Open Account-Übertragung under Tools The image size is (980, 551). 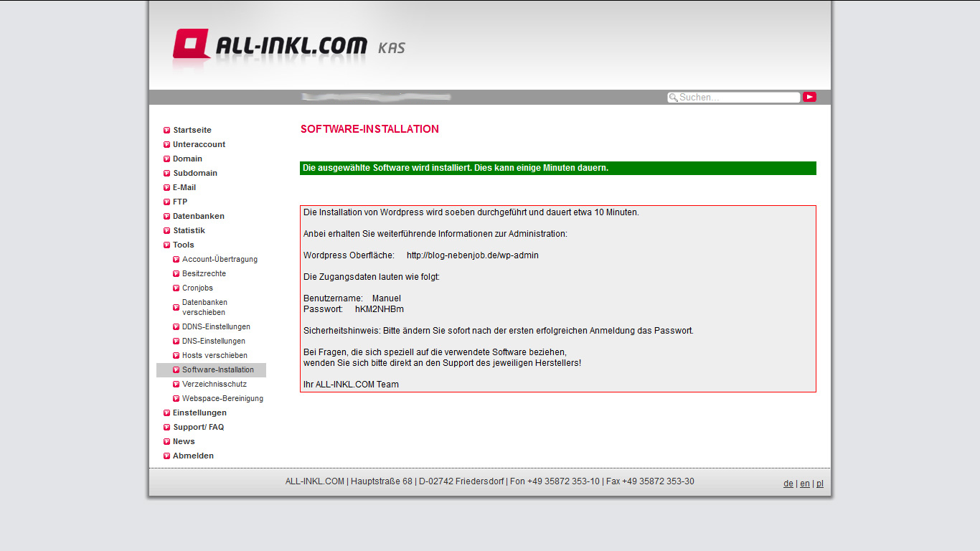click(220, 259)
